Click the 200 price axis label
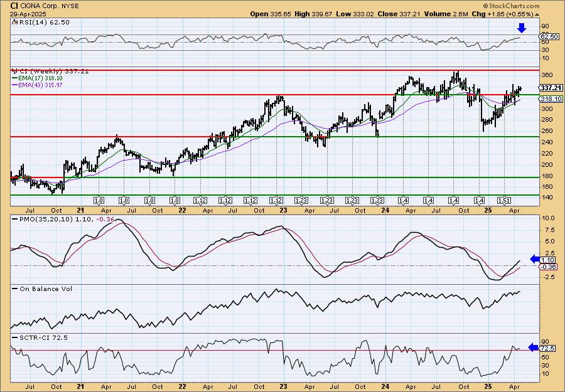Viewport: 565px width, 392px height. 546,165
